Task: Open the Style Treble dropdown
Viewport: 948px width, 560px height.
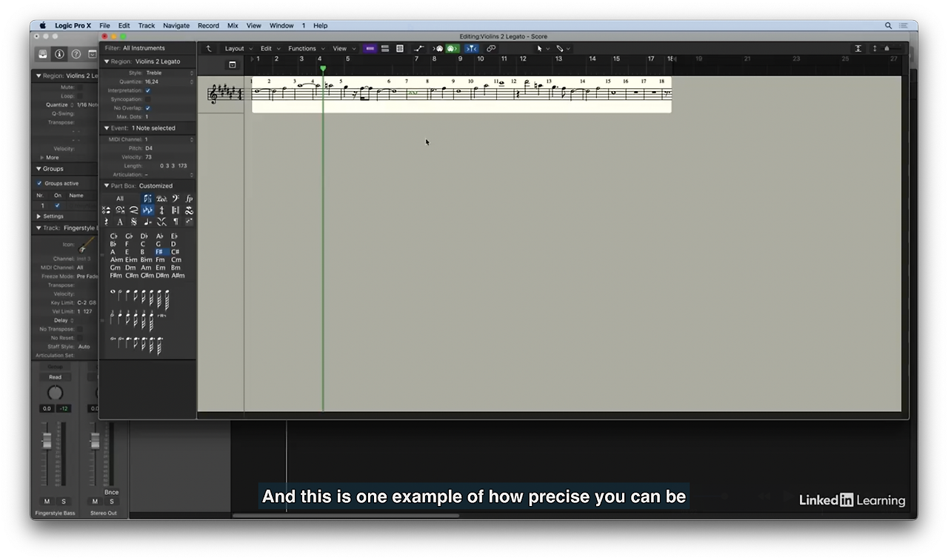Action: [x=168, y=73]
